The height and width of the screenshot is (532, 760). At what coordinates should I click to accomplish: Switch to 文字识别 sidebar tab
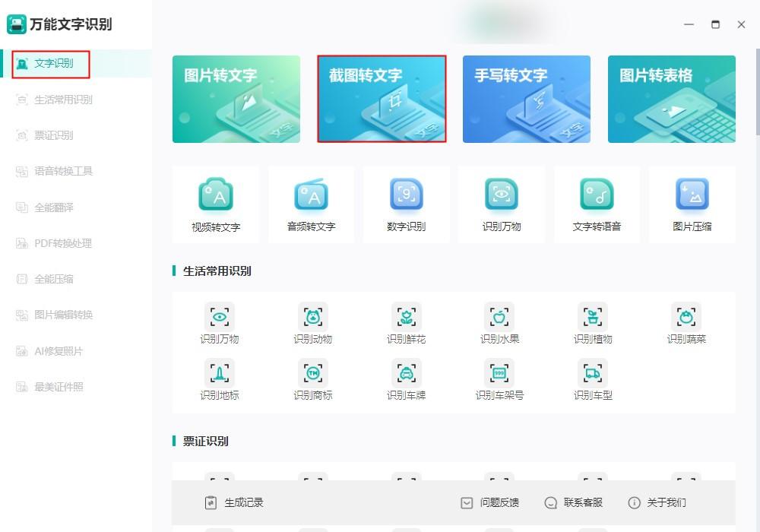[76, 64]
